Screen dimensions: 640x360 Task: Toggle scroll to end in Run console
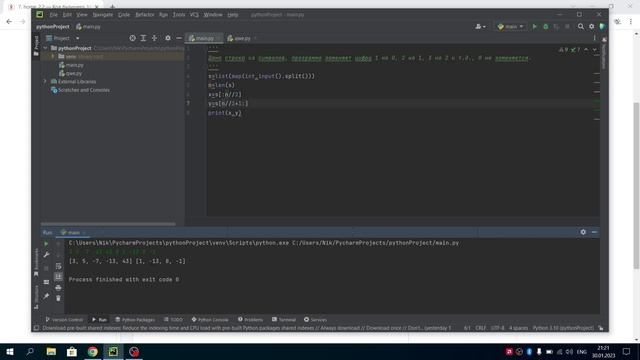point(58,277)
